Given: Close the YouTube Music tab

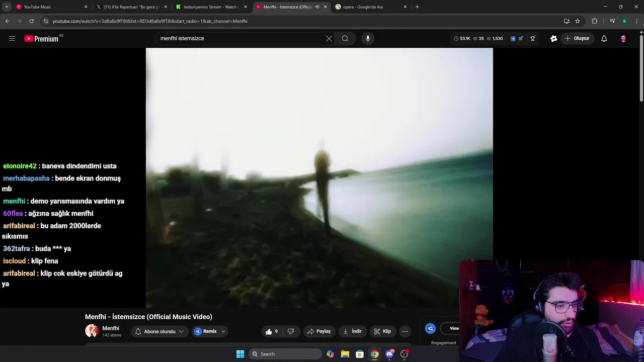Looking at the screenshot, I should [x=86, y=7].
